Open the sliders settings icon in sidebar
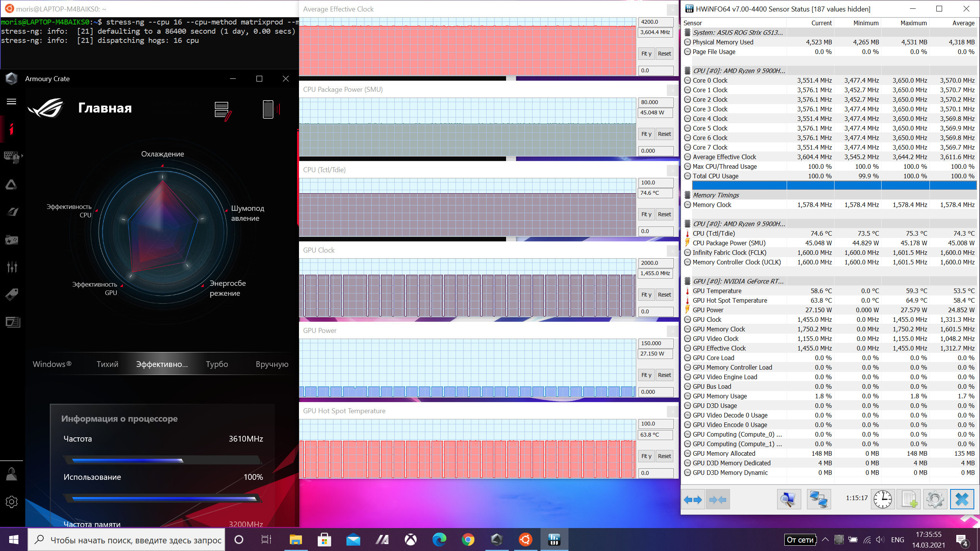This screenshot has height=551, width=980. [x=12, y=267]
